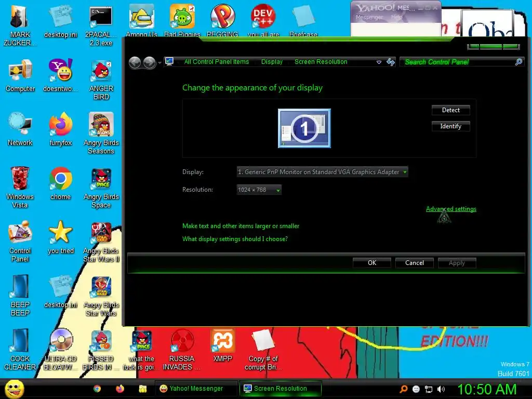The image size is (532, 399).
Task: Open the Network desktop icon
Action: [20, 129]
